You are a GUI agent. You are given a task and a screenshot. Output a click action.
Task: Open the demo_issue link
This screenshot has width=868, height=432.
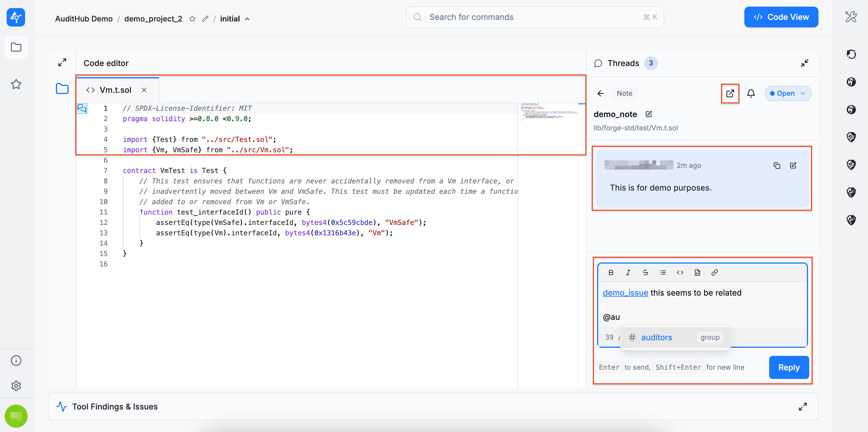(x=625, y=293)
